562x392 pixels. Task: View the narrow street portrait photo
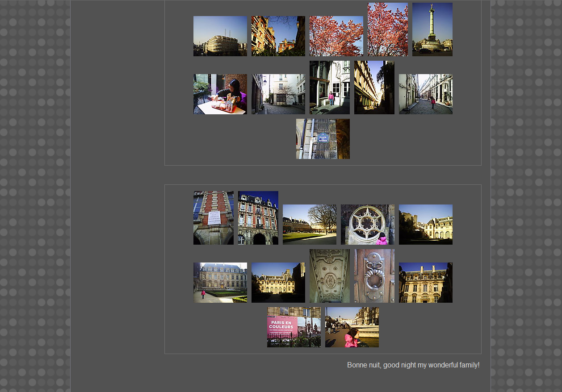point(374,88)
